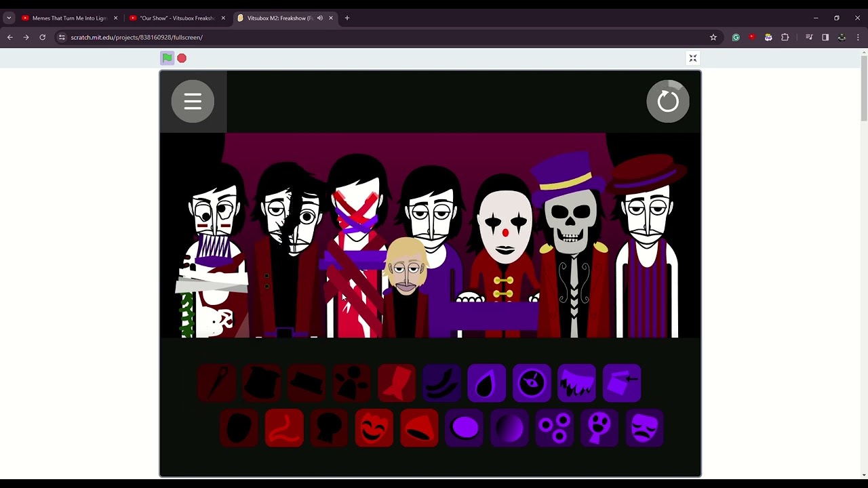Viewport: 868px width, 488px height.
Task: Close the "Our Show" Vitsubox tab
Action: pos(223,18)
